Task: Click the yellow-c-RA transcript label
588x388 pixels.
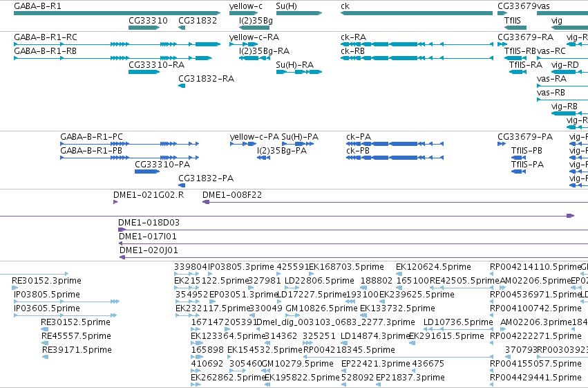Action: click(x=254, y=37)
